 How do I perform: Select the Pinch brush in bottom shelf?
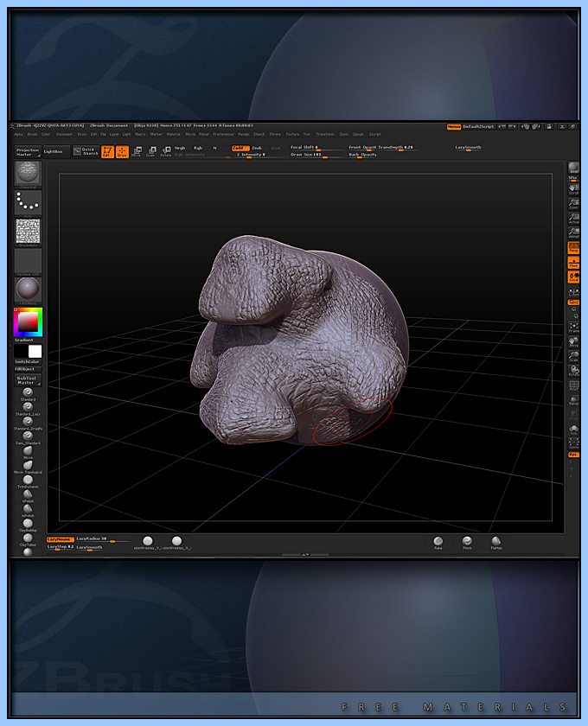[x=467, y=542]
